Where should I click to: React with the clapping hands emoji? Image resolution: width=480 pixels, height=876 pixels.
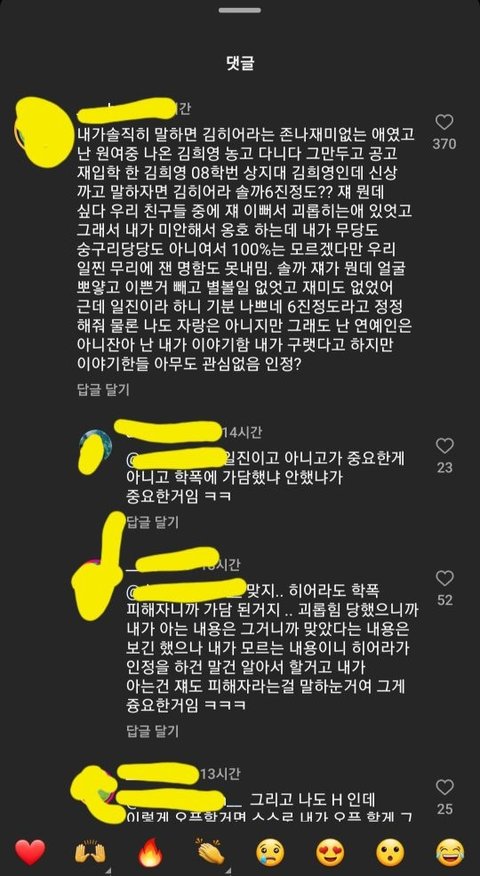click(210, 853)
